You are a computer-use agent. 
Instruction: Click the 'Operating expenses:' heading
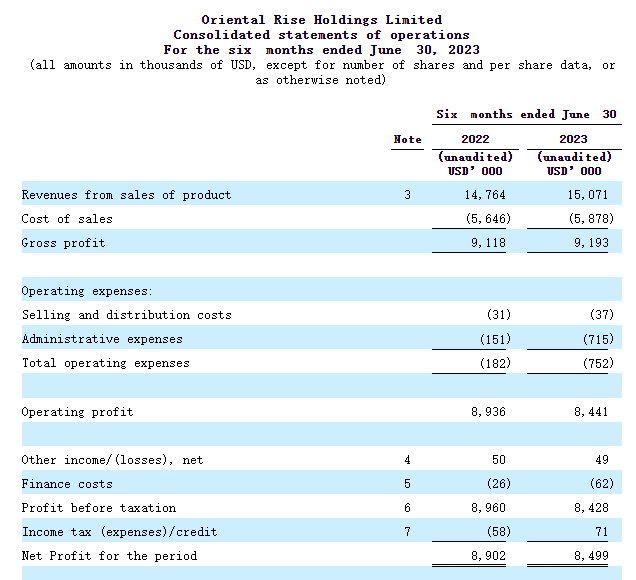pos(87,291)
